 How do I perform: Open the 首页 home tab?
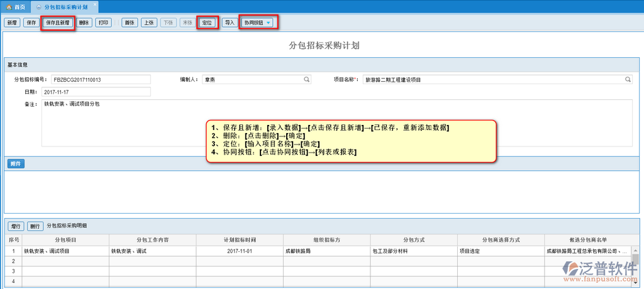click(16, 6)
